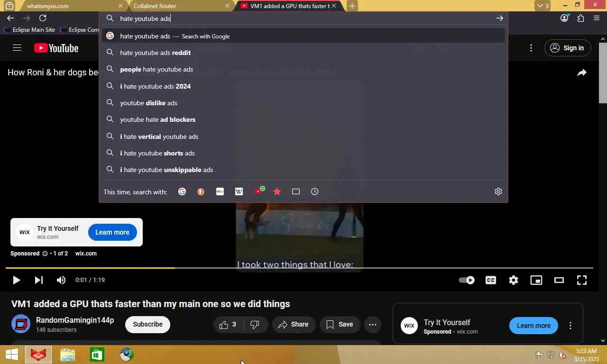The height and width of the screenshot is (364, 607).
Task: Search with Google engine icon
Action: click(182, 191)
